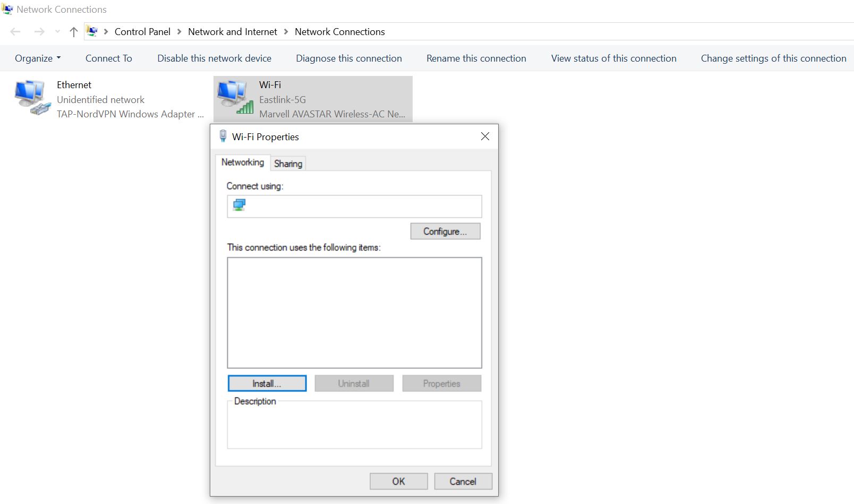Image resolution: width=854 pixels, height=504 pixels.
Task: Click inside the Description box
Action: tap(354, 425)
